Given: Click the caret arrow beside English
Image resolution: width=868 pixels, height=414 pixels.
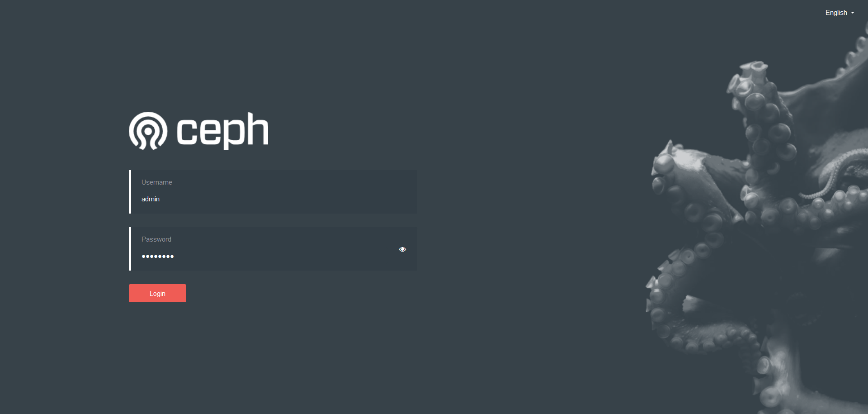Looking at the screenshot, I should (x=853, y=13).
